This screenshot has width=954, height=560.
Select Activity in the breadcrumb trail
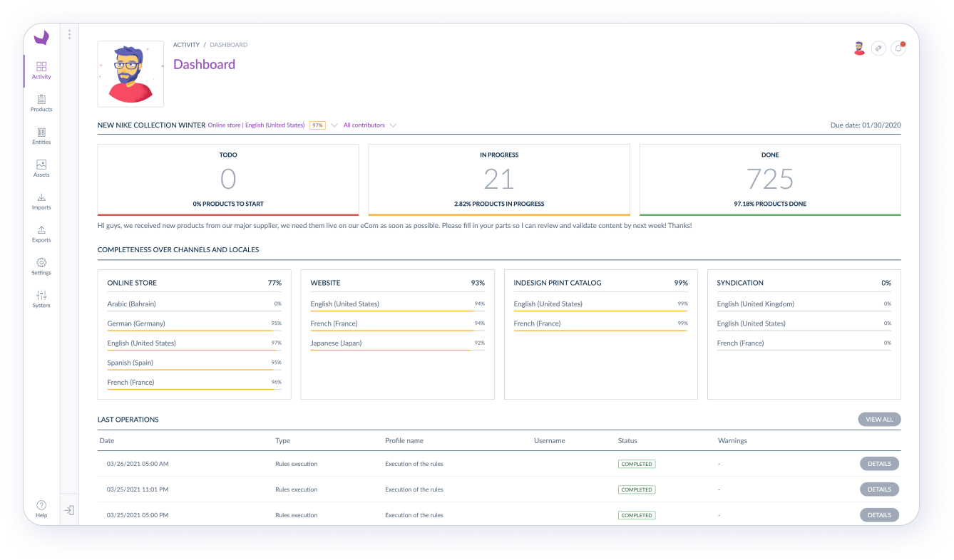point(186,44)
